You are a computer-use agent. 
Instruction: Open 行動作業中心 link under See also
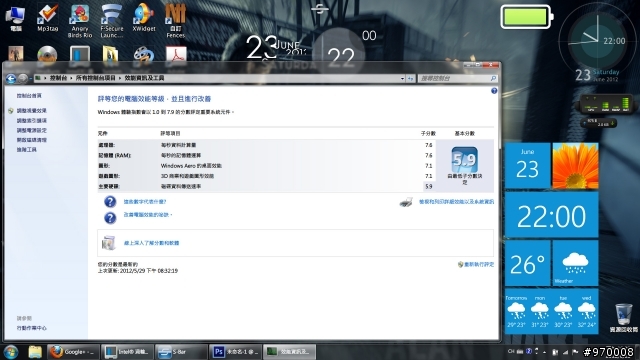(x=31, y=328)
